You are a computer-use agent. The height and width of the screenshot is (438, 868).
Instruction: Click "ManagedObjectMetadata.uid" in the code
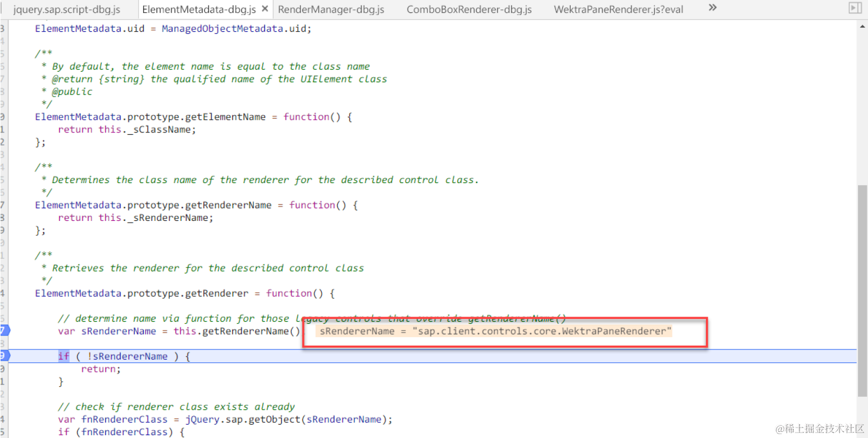(x=233, y=28)
